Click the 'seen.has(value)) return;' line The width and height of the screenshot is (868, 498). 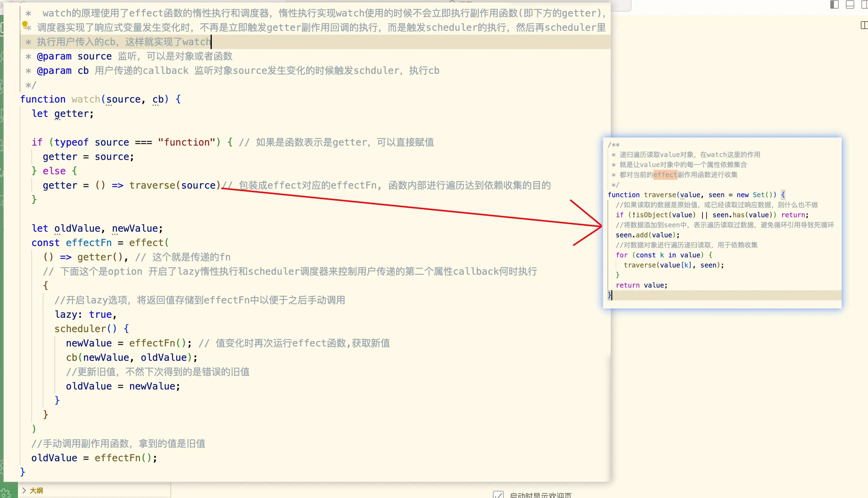click(x=712, y=215)
